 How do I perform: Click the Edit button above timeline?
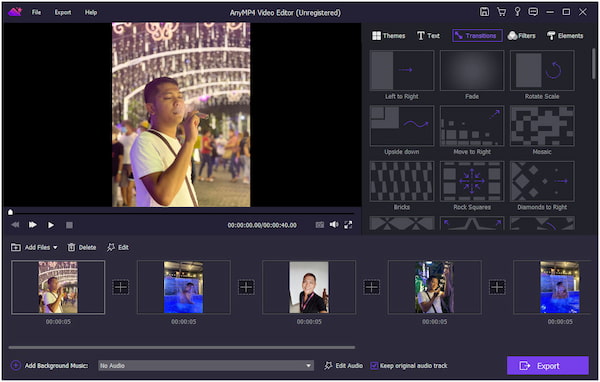pyautogui.click(x=118, y=247)
